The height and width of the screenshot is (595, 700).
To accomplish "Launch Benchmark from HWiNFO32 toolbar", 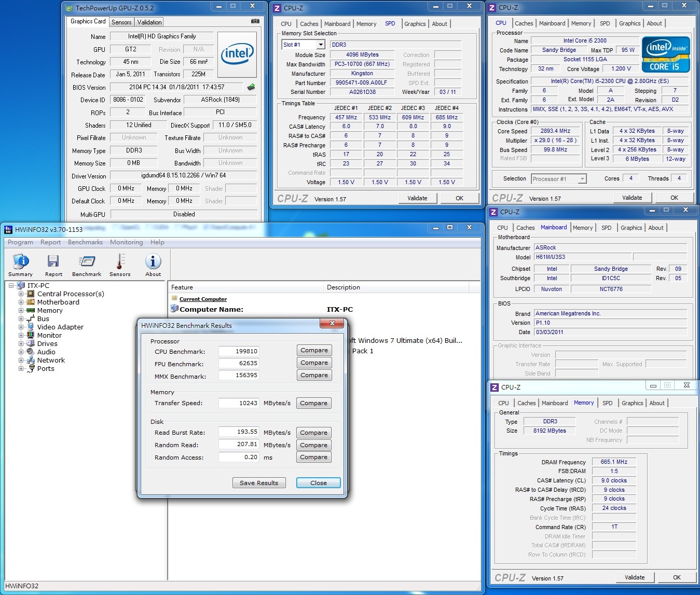I will [87, 265].
